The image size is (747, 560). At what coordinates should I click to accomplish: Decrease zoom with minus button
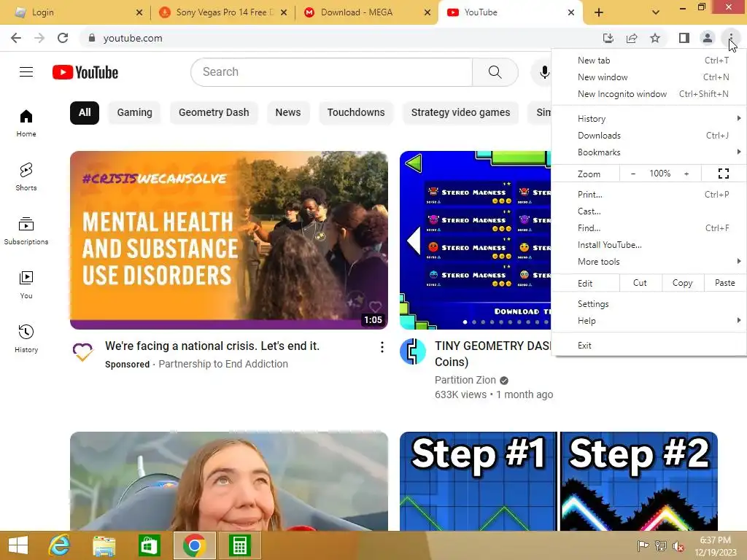(632, 174)
